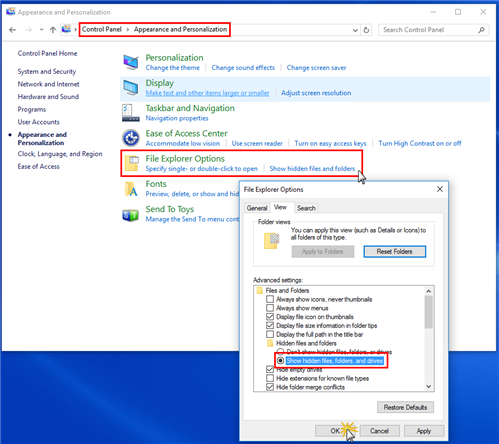
Task: Switch to the Search tab
Action: pos(306,208)
